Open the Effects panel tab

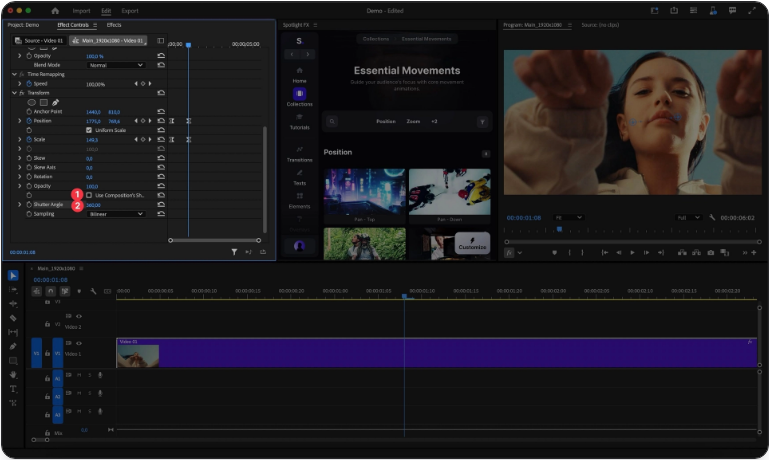tap(114, 25)
